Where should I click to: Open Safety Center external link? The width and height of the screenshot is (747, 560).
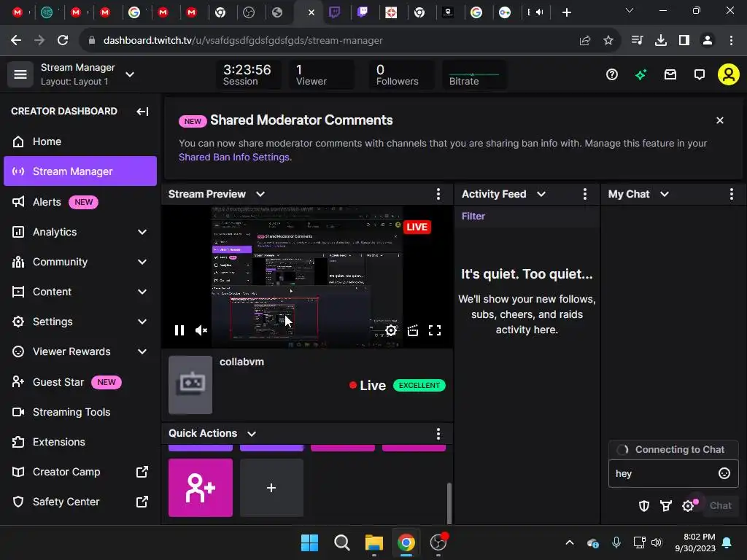click(x=80, y=502)
